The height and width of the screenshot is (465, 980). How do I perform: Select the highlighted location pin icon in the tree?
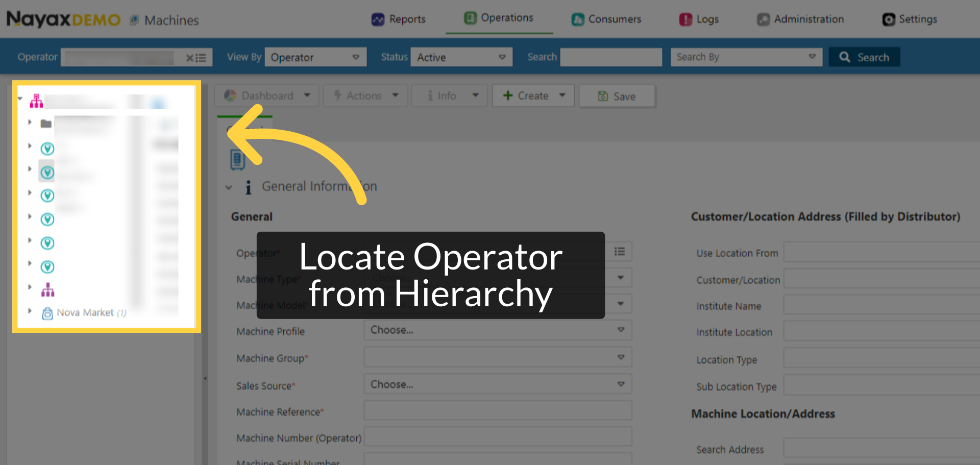[x=47, y=173]
